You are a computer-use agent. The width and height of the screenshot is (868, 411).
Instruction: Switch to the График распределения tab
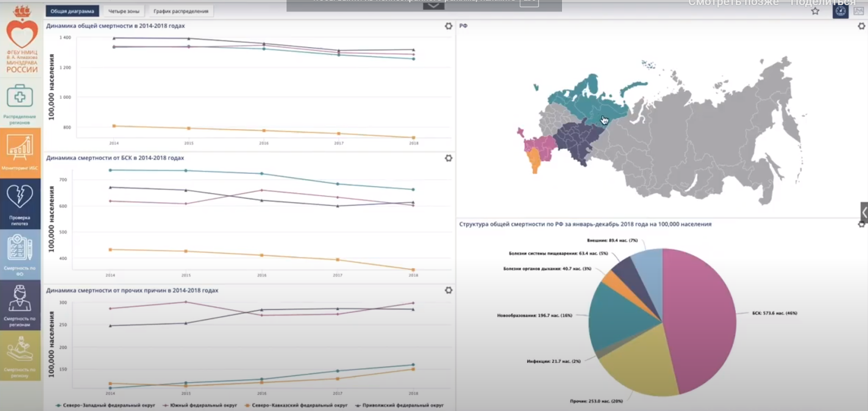tap(181, 11)
